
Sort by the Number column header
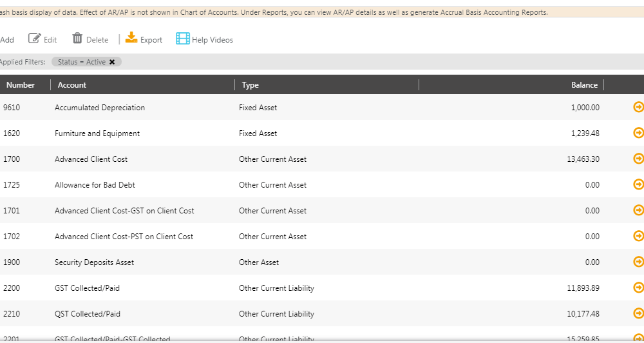click(20, 85)
